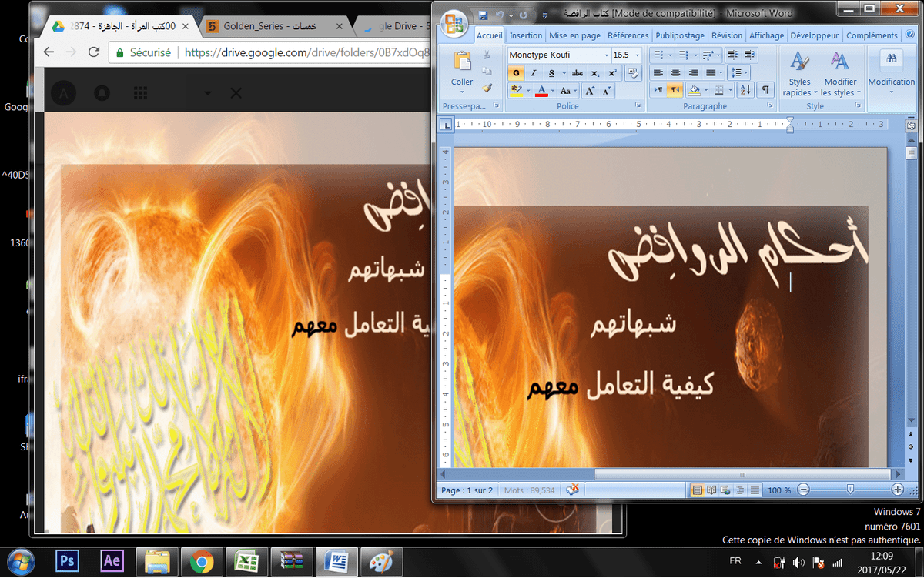
Task: Select the Publipostage ribbon tab
Action: [680, 35]
